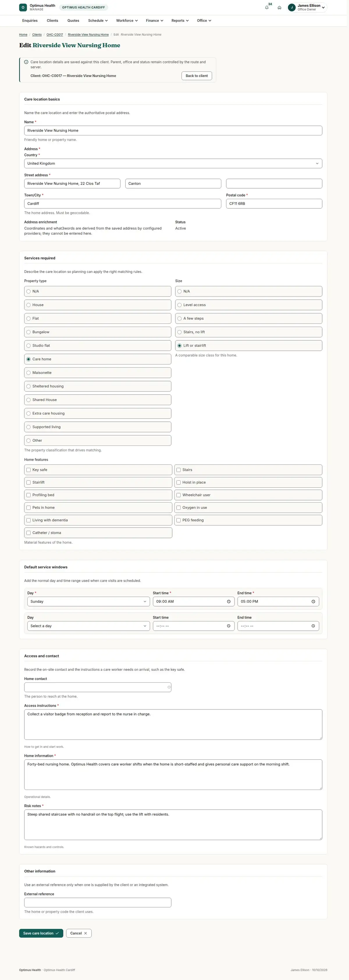Open empty row end time clock picker

point(313,626)
